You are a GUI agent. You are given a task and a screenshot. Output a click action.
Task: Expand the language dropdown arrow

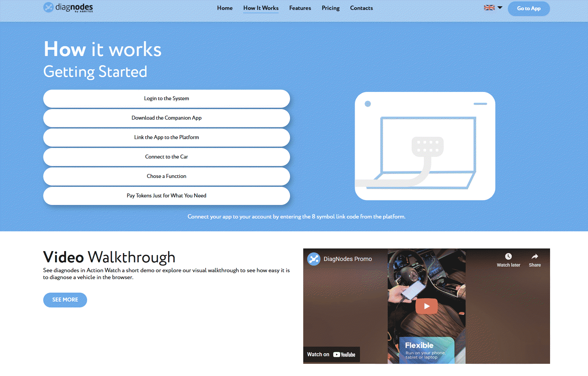pyautogui.click(x=500, y=8)
